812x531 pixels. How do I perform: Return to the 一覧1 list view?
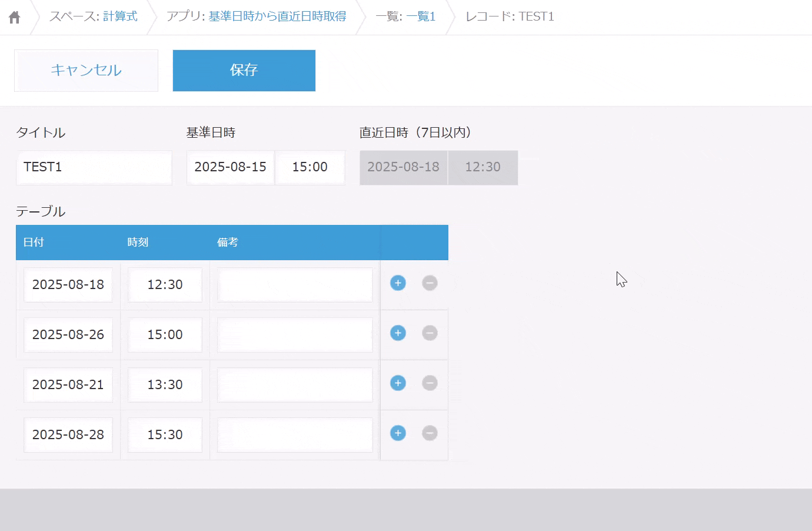pyautogui.click(x=421, y=16)
